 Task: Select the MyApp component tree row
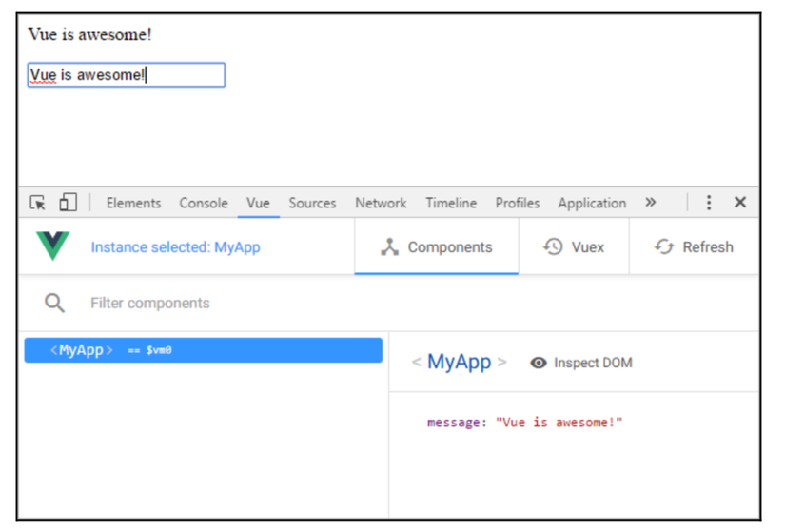point(204,350)
